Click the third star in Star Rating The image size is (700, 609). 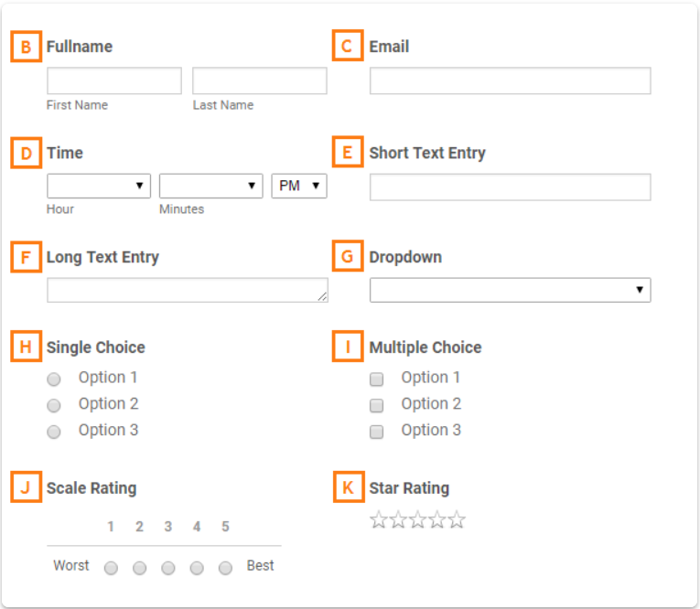418,520
